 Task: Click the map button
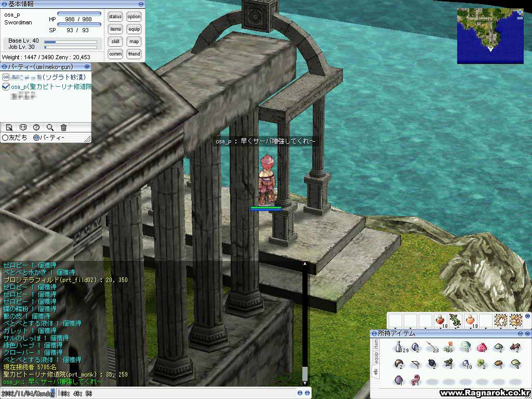coord(134,42)
